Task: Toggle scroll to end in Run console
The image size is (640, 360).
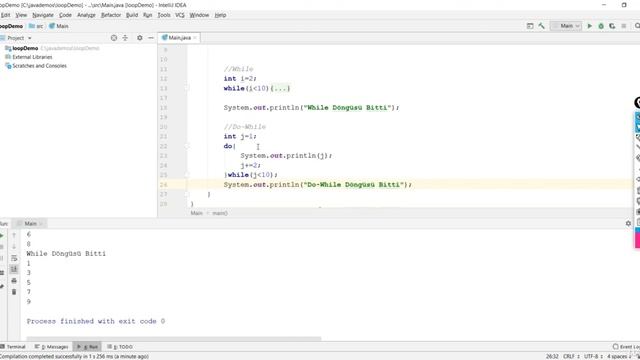Action: (14, 269)
